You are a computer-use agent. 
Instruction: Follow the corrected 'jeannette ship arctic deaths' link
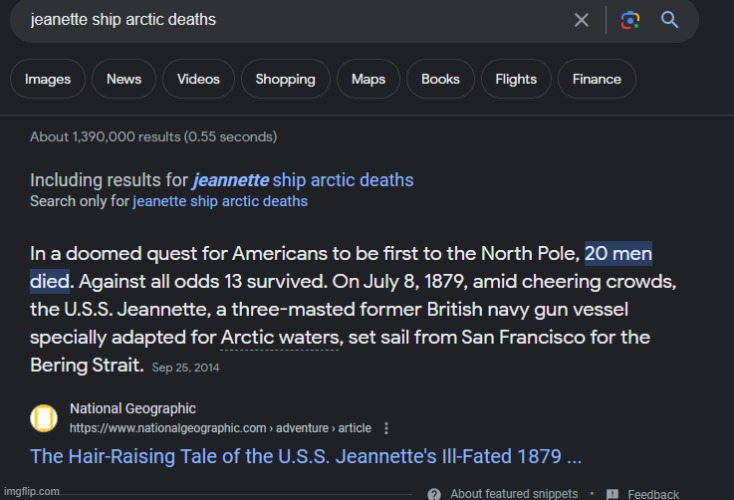pos(303,180)
